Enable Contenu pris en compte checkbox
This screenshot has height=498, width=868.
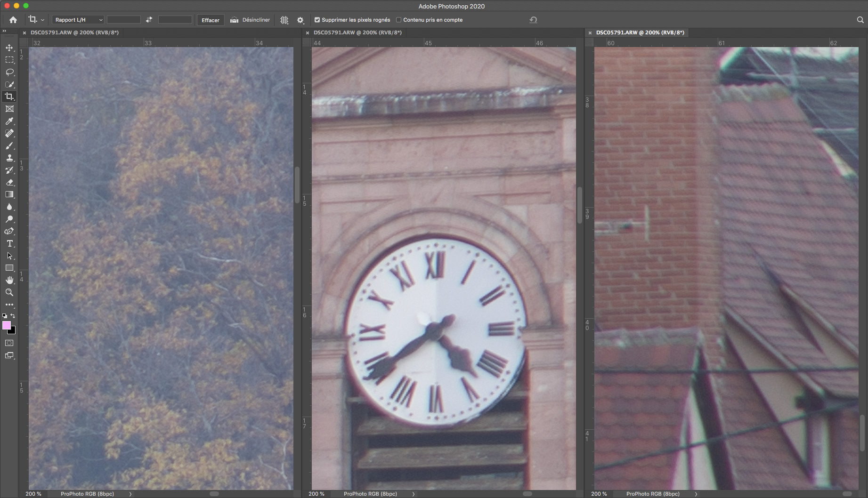point(398,20)
